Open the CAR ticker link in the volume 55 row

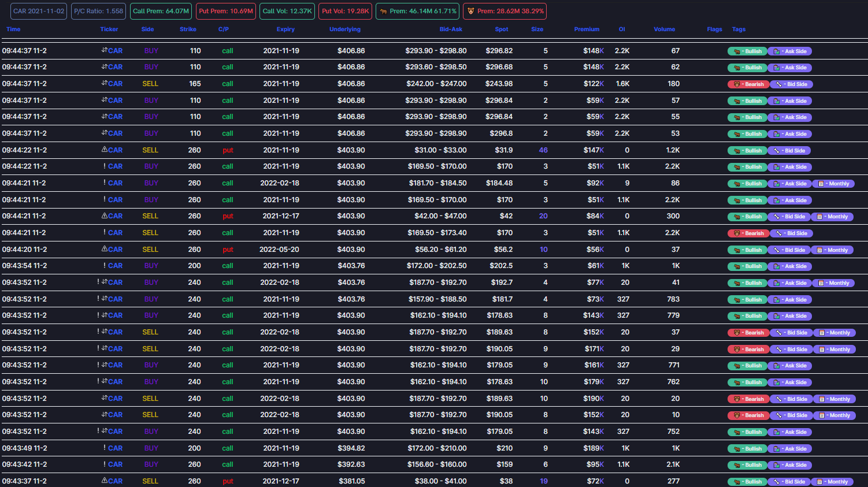tap(115, 117)
